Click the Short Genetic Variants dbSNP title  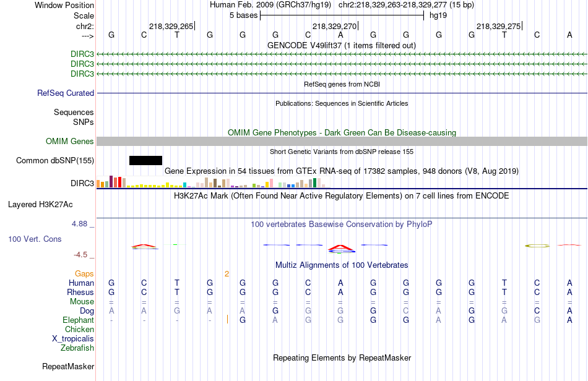[342, 152]
